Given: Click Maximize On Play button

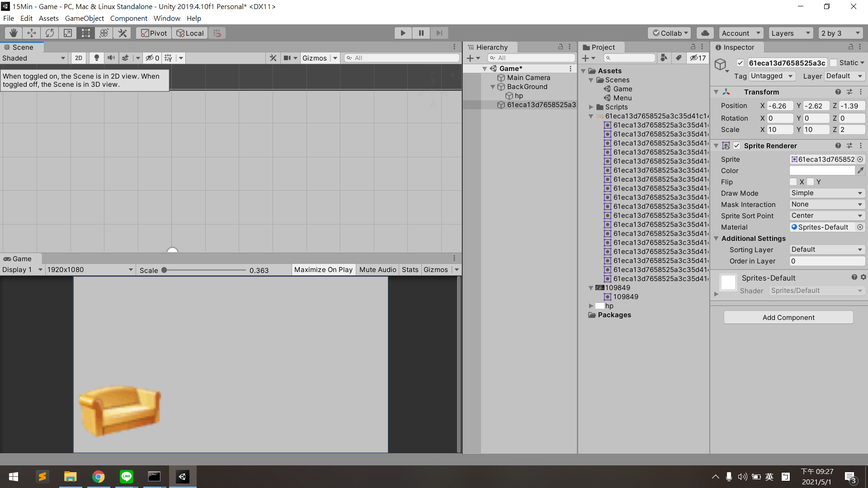Looking at the screenshot, I should 323,270.
